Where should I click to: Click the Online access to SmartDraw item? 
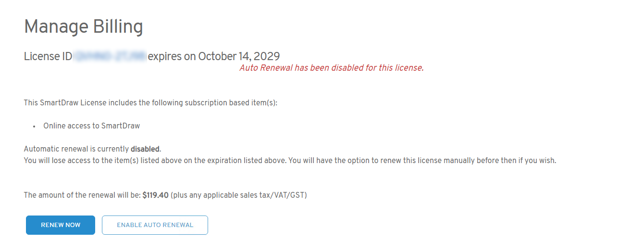pyautogui.click(x=91, y=126)
